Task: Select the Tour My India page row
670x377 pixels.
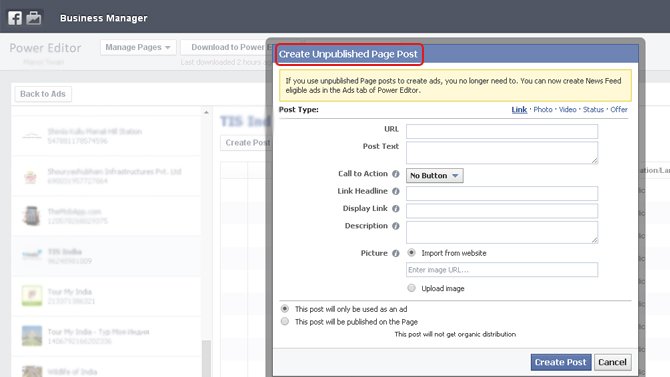Action: point(106,296)
